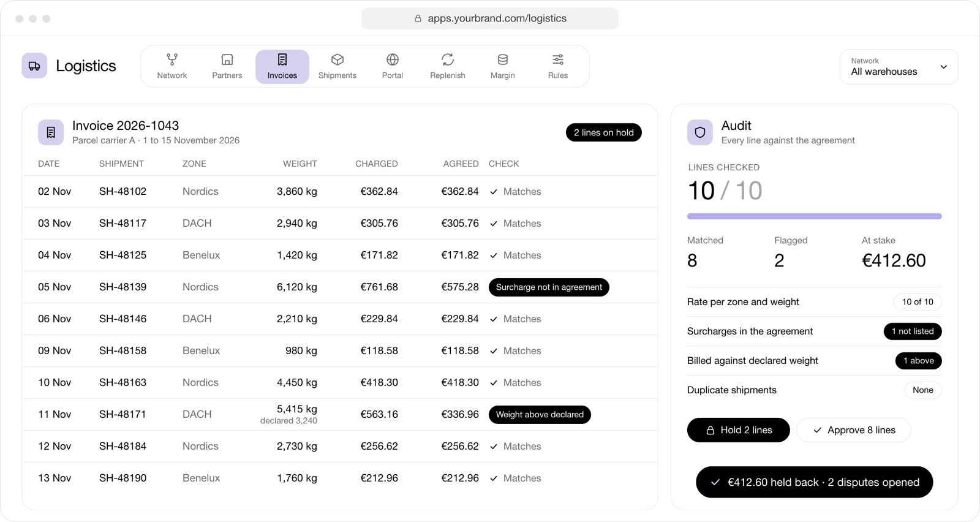Viewport: 980px width, 522px height.
Task: Click the Matches check mark for SH-48190
Action: 494,478
